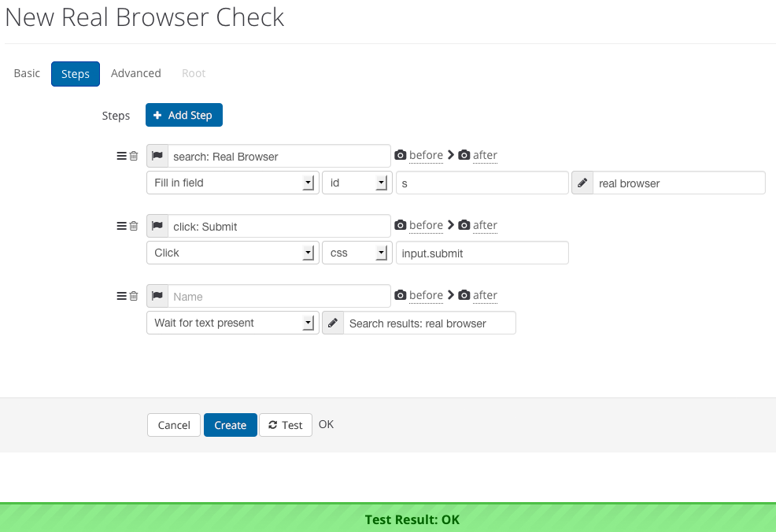Focus the empty Name field of third step
776x532 pixels.
click(x=279, y=296)
